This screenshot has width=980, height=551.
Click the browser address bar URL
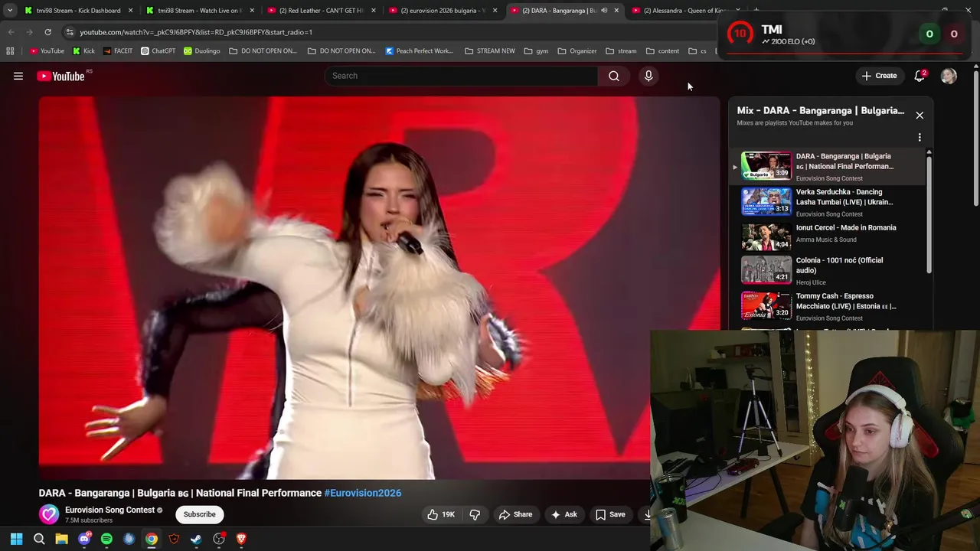pos(196,32)
